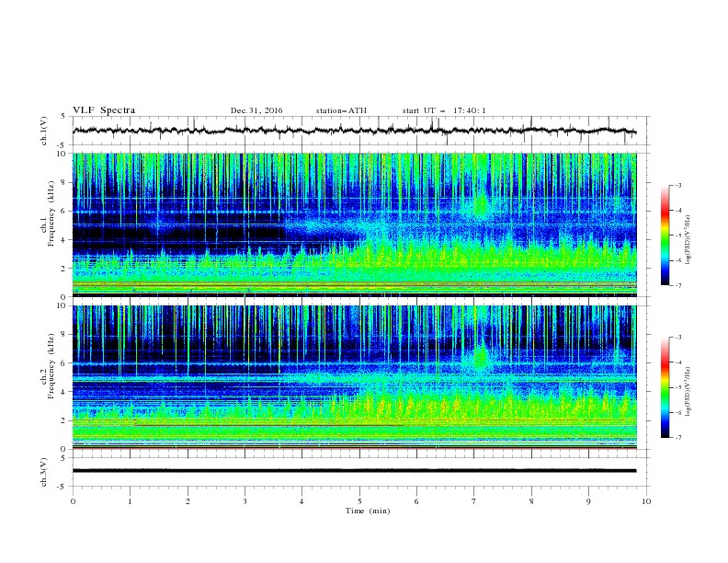Click the 6 kHz burst near minute 7 in ch.2
The width and height of the screenshot is (728, 563).
tap(480, 356)
